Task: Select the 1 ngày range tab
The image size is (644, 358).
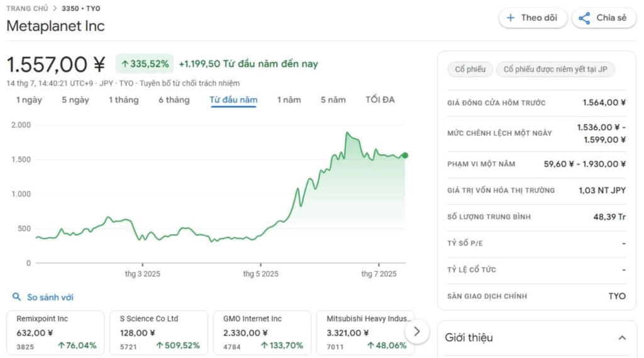Action: click(29, 100)
